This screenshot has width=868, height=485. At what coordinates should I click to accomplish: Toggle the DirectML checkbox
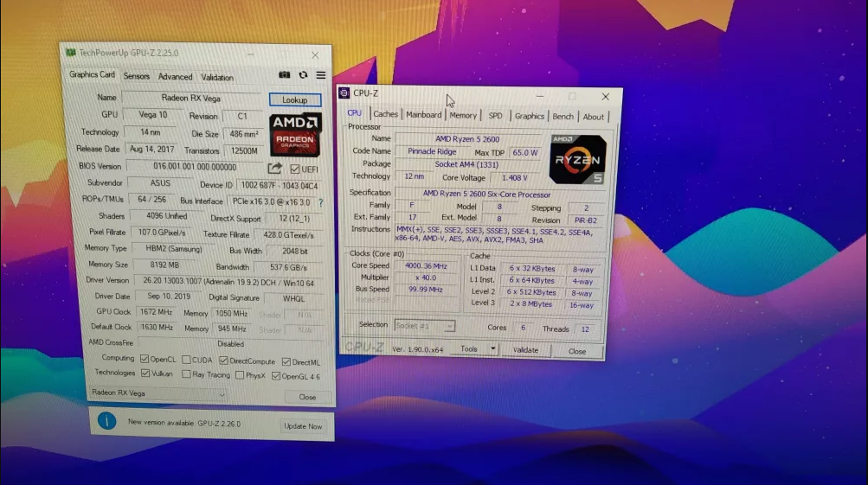coord(286,361)
